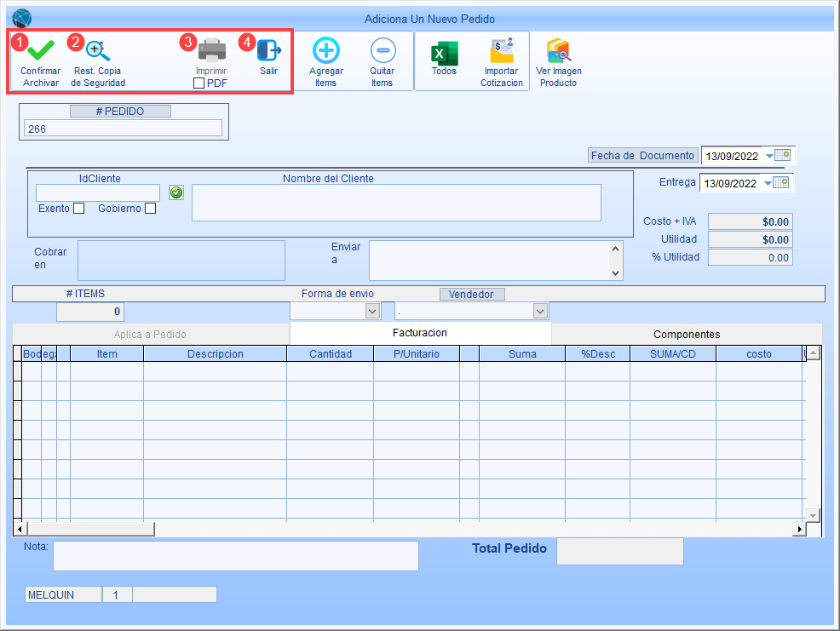The image size is (840, 631).
Task: Click the grid scroll right arrow
Action: click(799, 529)
